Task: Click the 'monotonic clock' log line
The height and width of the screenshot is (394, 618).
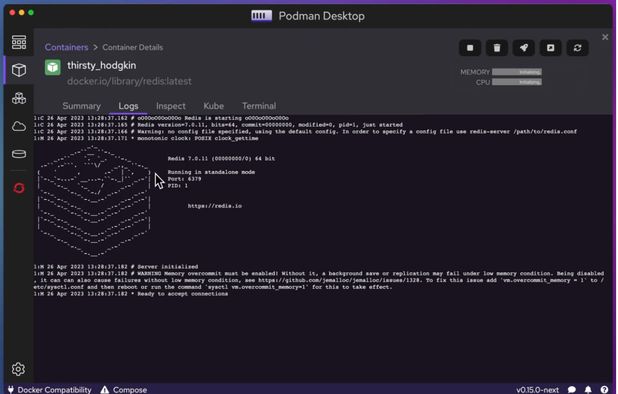Action: pyautogui.click(x=146, y=138)
